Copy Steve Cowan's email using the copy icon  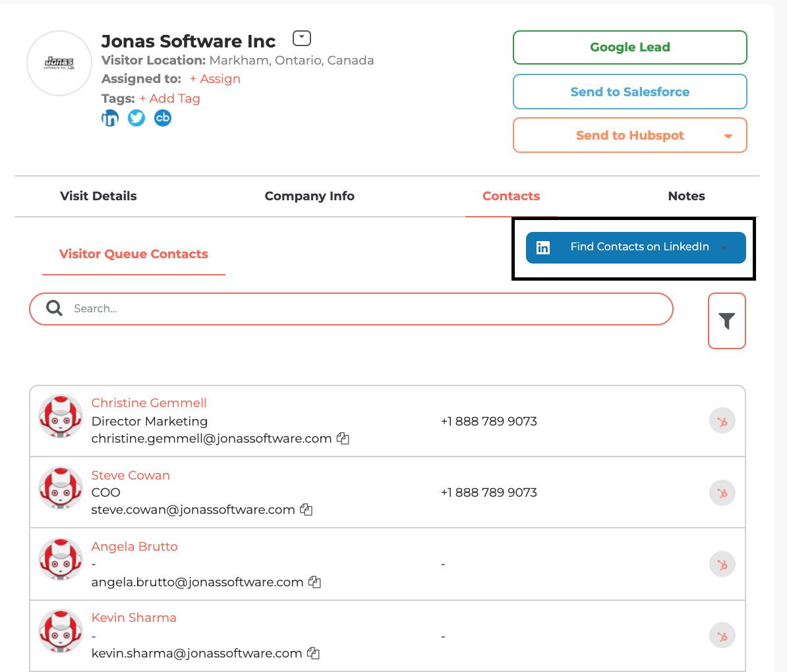(x=306, y=509)
